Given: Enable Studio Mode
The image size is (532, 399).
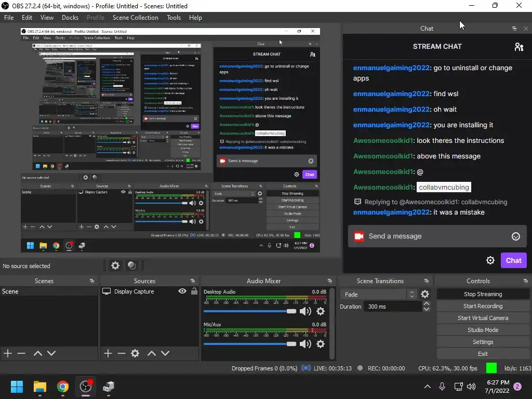Looking at the screenshot, I should click(x=483, y=330).
